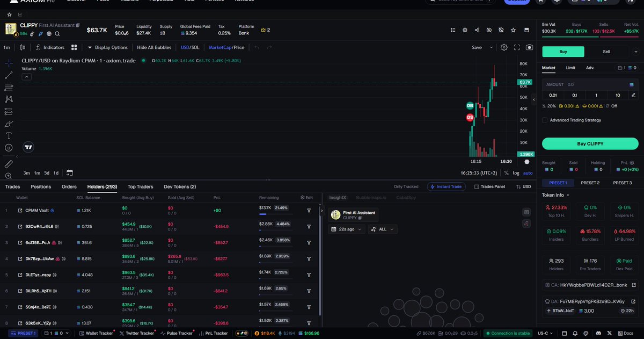Viewport: 644px width, 339px height.
Task: Open the emoji icons tool
Action: (9, 148)
